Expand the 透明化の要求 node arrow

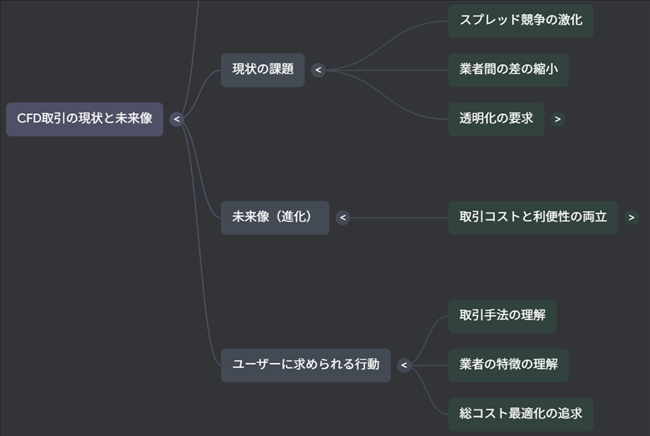click(557, 119)
